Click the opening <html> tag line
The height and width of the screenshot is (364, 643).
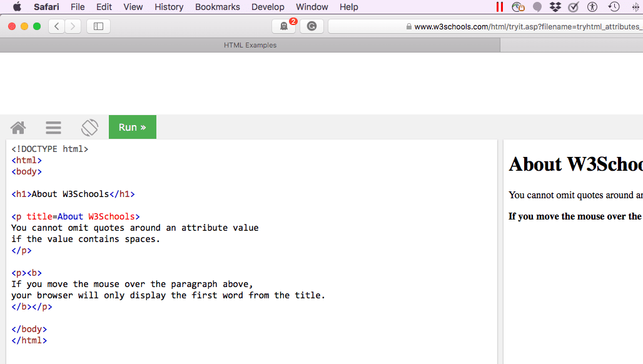(x=27, y=160)
